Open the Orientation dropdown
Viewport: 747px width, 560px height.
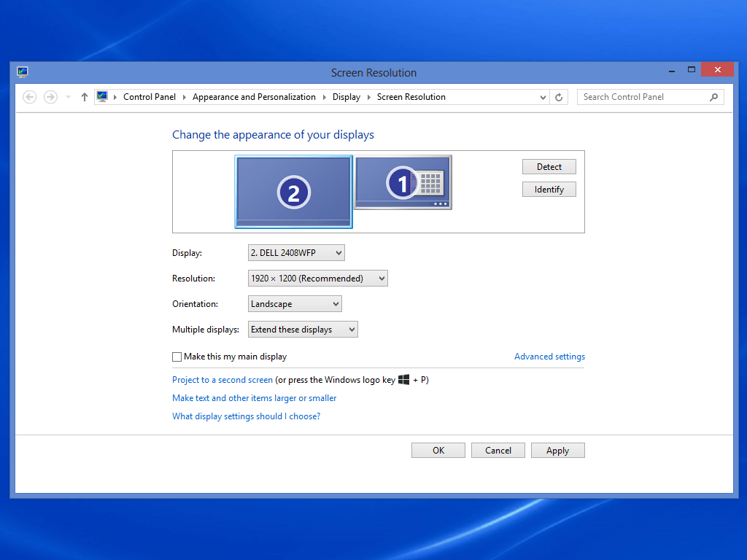click(x=295, y=304)
